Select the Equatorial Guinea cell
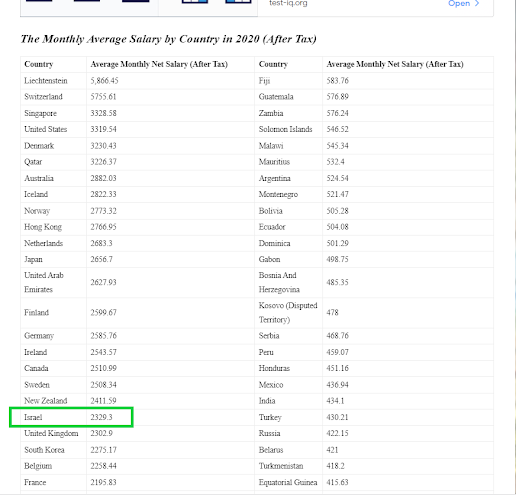Image resolution: width=516 pixels, height=497 pixels. click(x=288, y=483)
